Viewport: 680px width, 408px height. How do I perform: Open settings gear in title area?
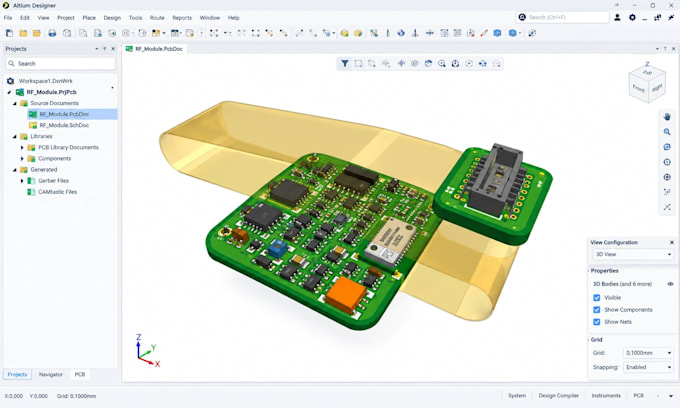click(x=632, y=17)
